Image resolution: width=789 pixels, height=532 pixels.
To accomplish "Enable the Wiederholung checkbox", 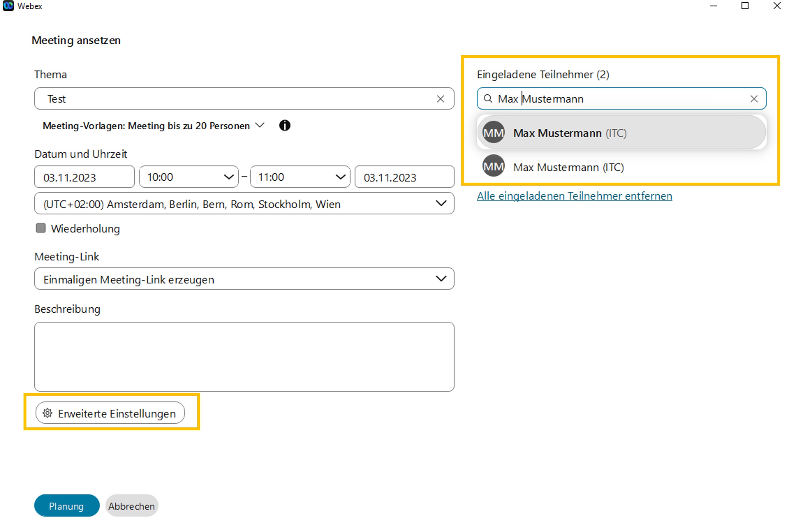I will [x=41, y=228].
